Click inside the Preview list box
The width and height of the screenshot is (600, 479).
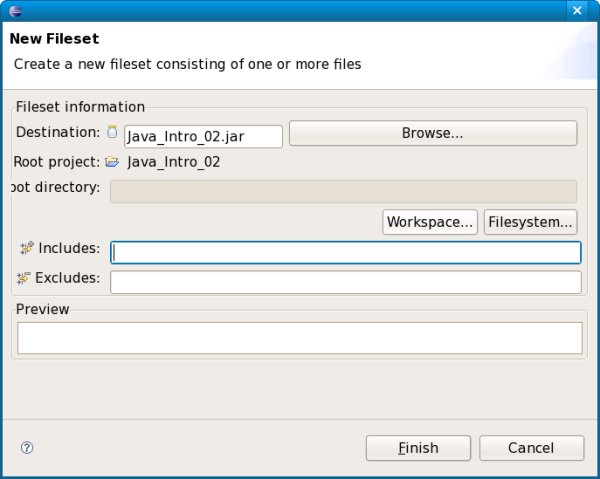tap(300, 338)
